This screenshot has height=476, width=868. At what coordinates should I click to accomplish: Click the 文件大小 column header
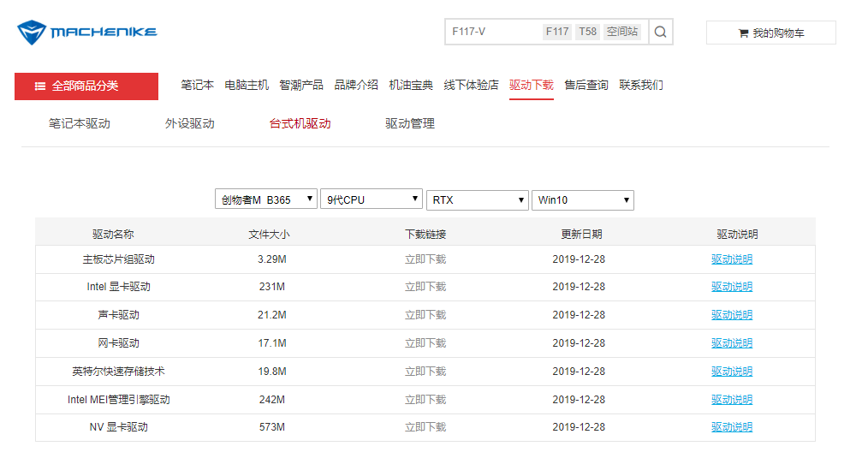[x=269, y=234]
